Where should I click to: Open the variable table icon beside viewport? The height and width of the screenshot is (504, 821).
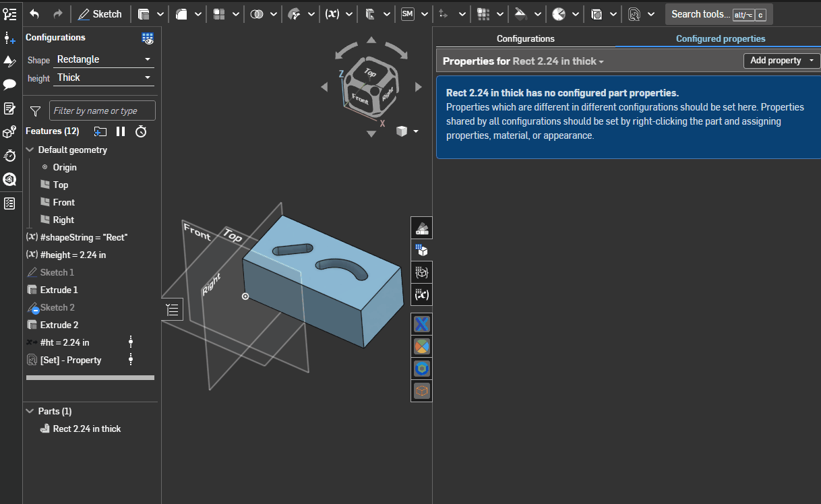pyautogui.click(x=422, y=294)
